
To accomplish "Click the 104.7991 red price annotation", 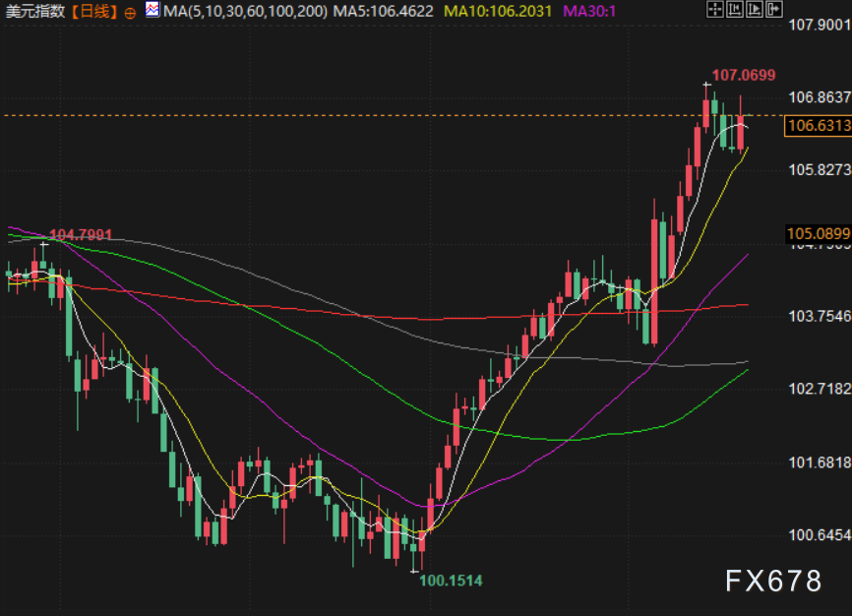I will [x=81, y=234].
